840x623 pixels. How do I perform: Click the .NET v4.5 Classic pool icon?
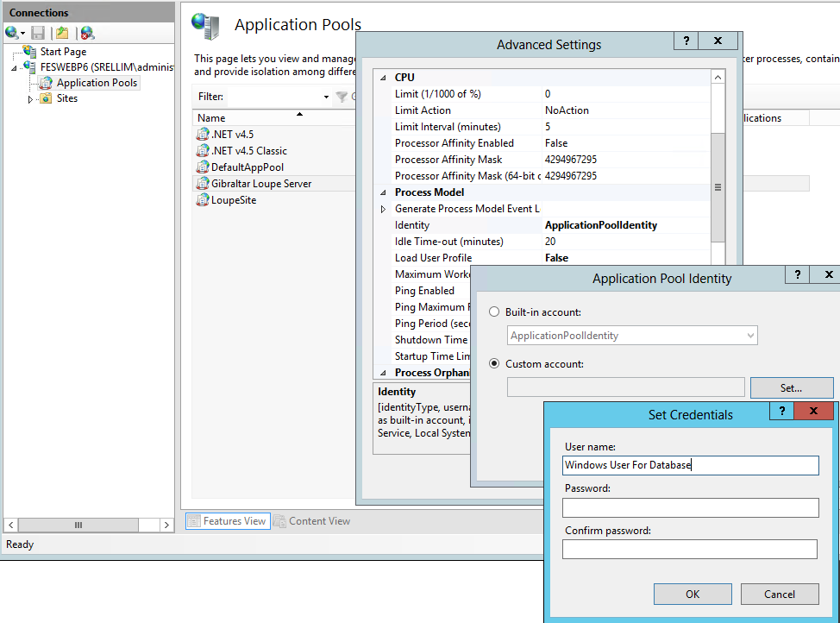pos(203,151)
